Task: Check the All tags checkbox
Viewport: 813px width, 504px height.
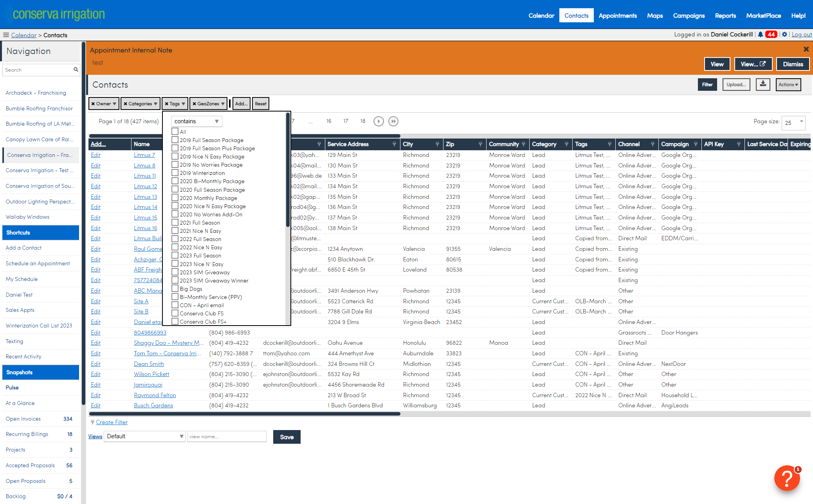Action: pos(175,131)
